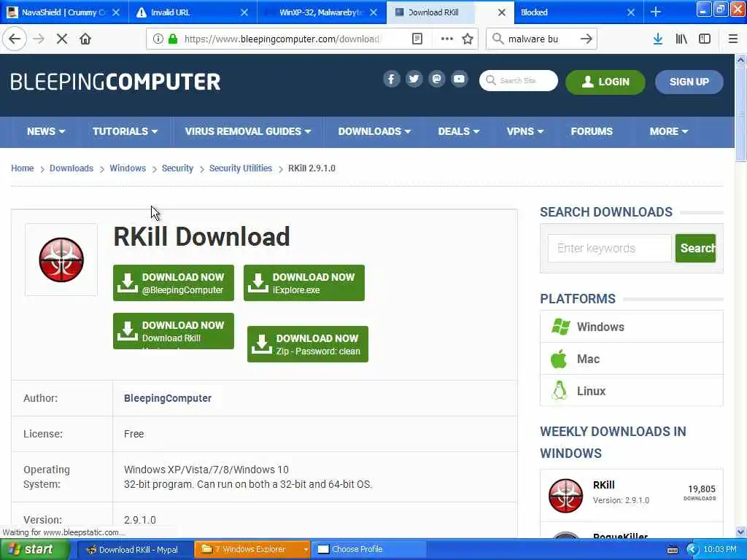Visit BleepingComputer Twitter icon
This screenshot has height=560, width=747.
point(414,79)
